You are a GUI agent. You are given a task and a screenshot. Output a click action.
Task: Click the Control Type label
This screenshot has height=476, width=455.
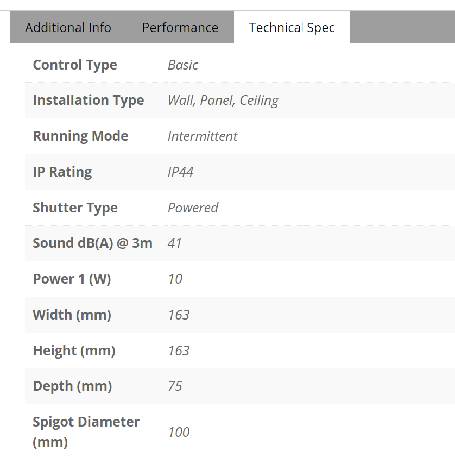pos(75,65)
